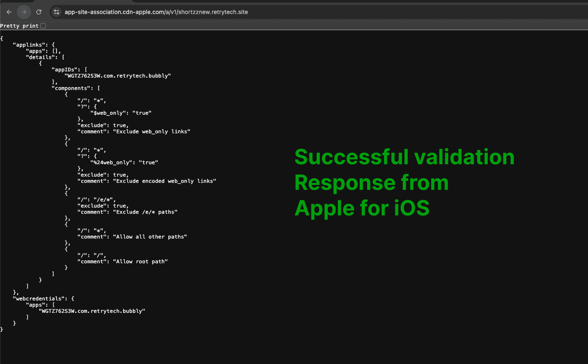Enable the Pretty print checkbox
Viewport: 588px width, 364px height.
pyautogui.click(x=43, y=26)
